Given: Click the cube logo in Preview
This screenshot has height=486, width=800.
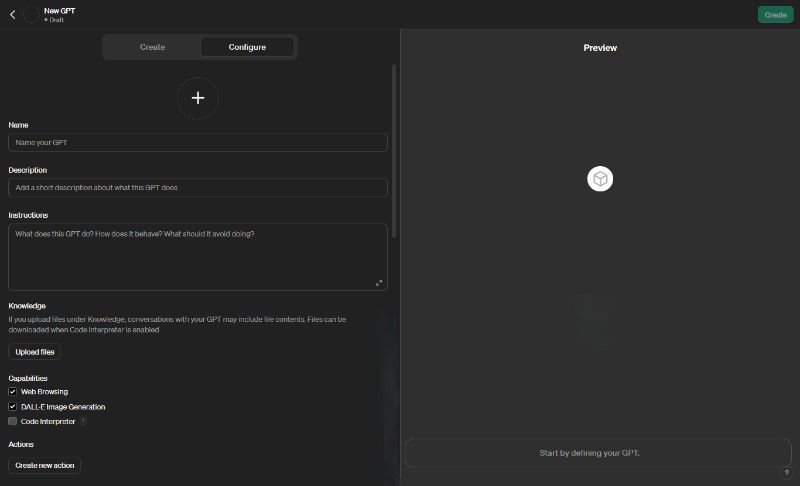Looking at the screenshot, I should point(600,179).
